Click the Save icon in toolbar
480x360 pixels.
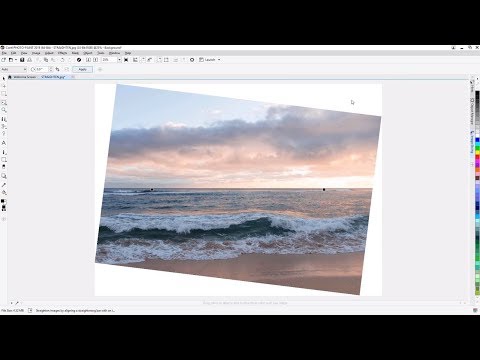(x=22, y=60)
